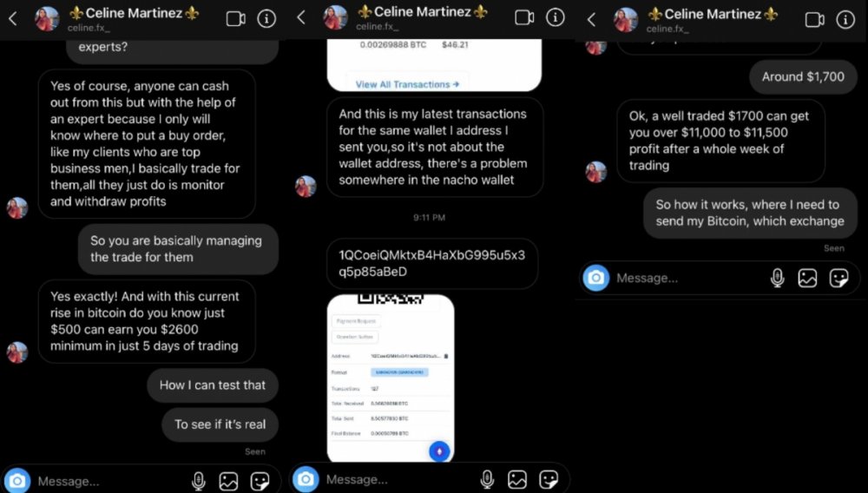The image size is (868, 493).
Task: Tap the "Around $1,700" message bubble
Action: (x=803, y=77)
